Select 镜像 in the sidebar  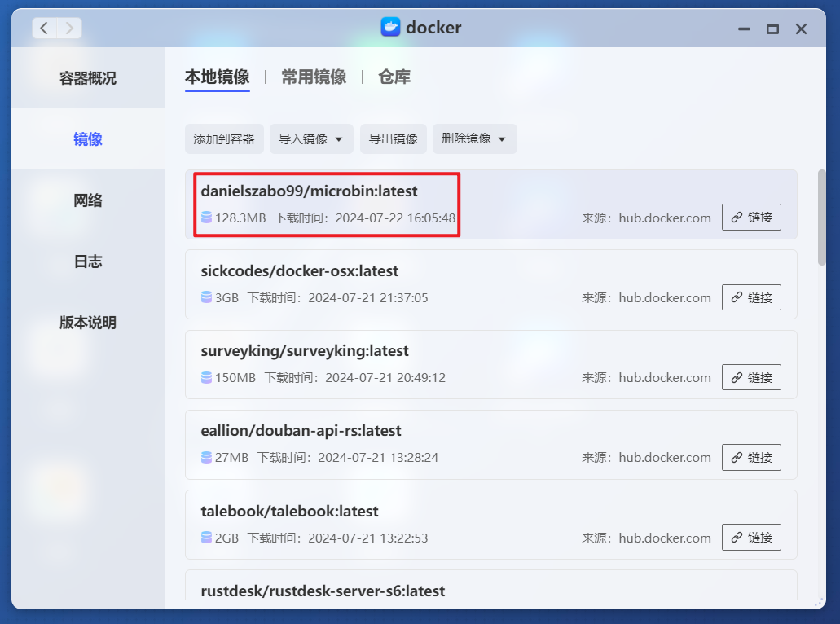[x=88, y=139]
